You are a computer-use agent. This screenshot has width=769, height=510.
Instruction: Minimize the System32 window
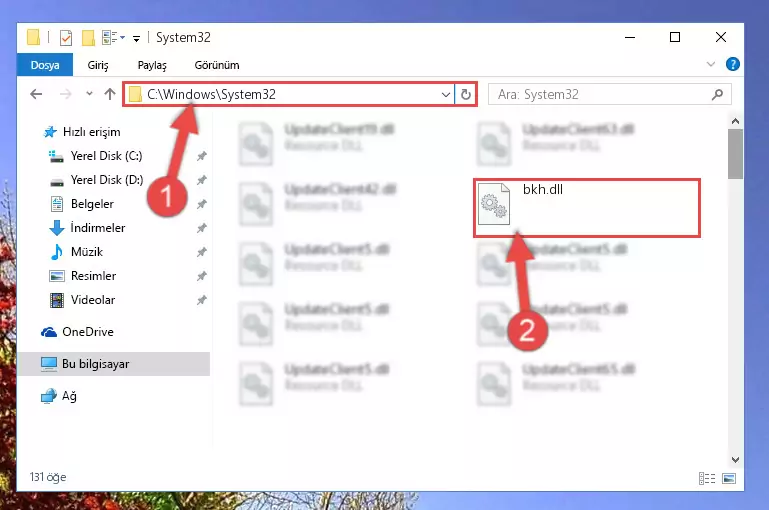pos(630,37)
